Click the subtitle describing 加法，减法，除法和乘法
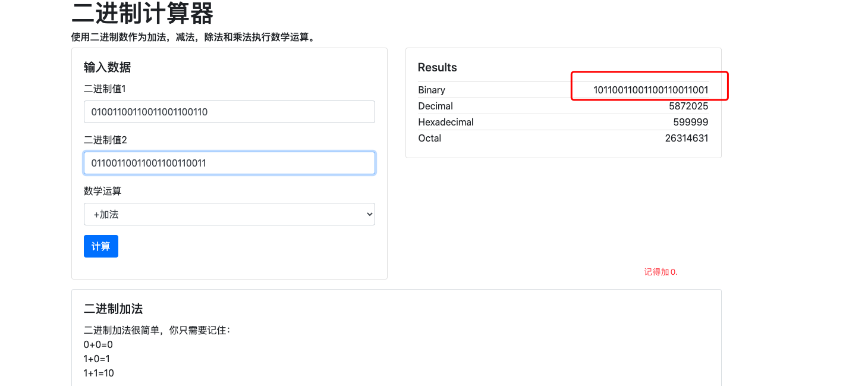This screenshot has height=386, width=868. coord(193,37)
